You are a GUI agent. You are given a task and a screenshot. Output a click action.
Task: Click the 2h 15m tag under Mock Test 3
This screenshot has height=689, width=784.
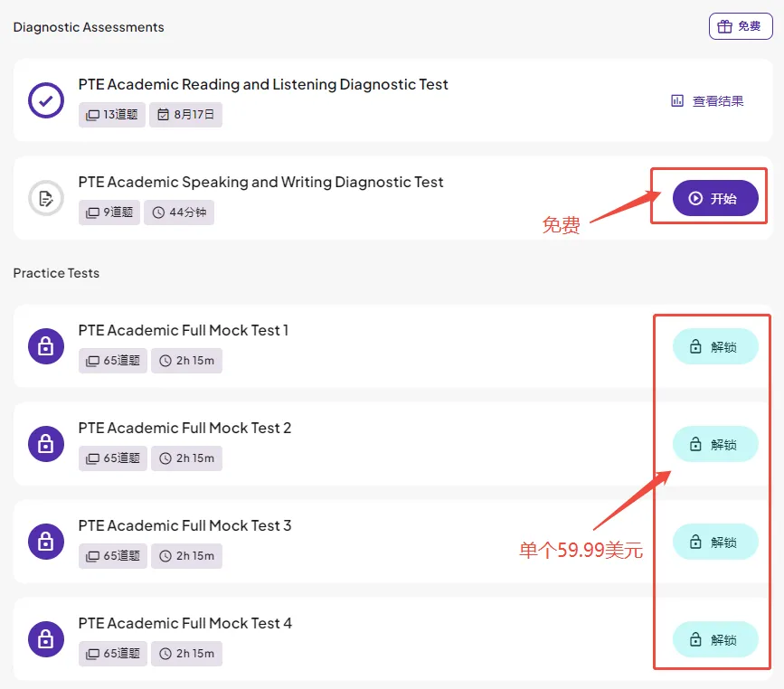[x=186, y=556]
